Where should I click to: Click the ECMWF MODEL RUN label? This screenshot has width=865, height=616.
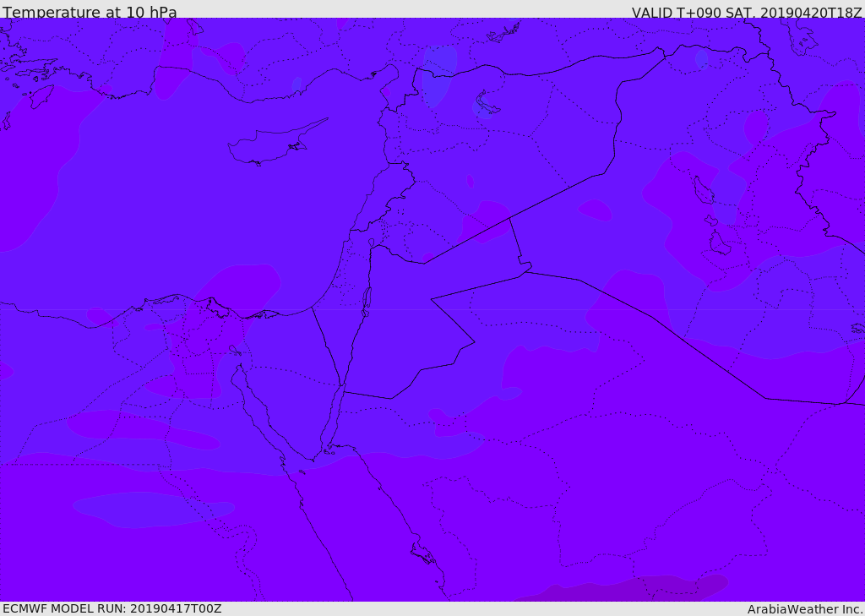[x=112, y=608]
